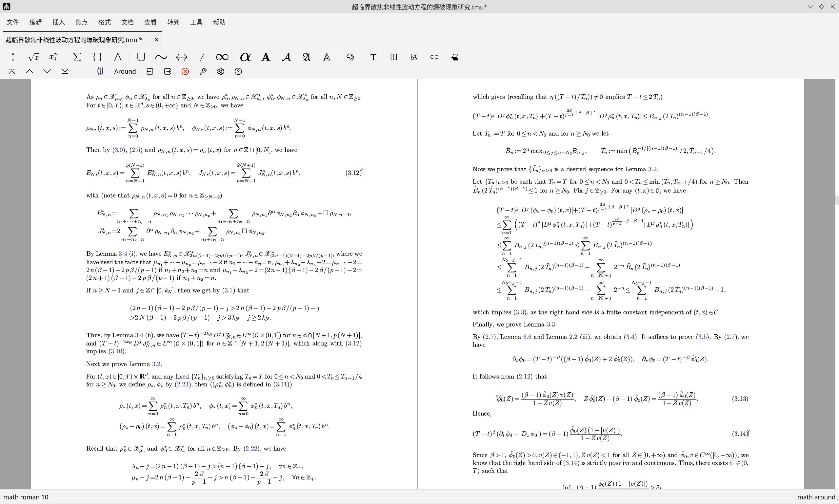Open the color palette icon

[350, 57]
